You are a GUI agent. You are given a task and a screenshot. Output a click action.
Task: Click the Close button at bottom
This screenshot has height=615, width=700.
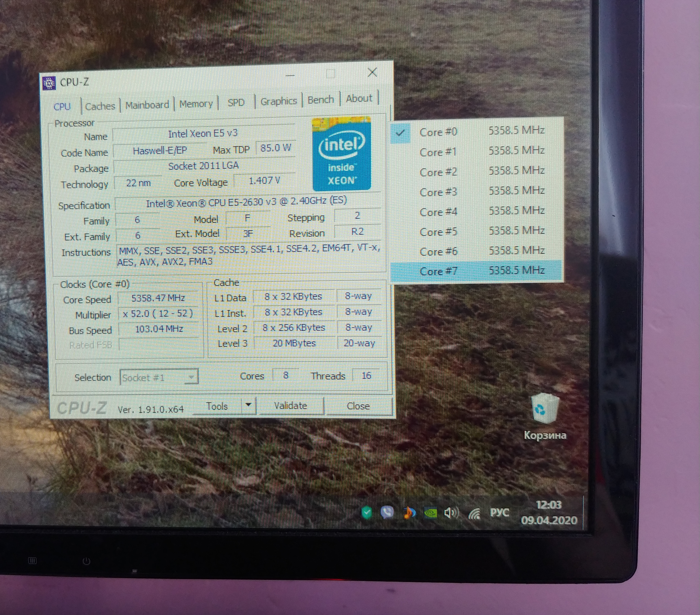point(358,406)
